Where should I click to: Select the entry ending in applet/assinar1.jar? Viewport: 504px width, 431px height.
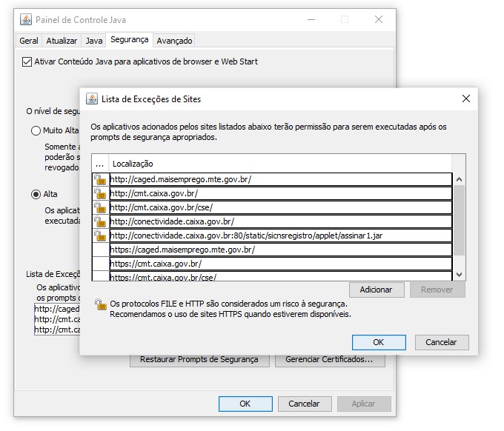point(281,235)
